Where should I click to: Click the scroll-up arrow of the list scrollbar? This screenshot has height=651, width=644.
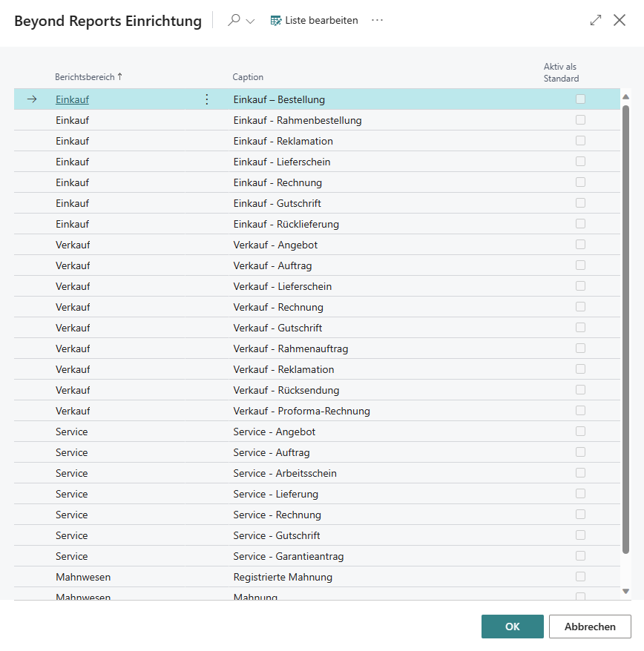click(625, 95)
